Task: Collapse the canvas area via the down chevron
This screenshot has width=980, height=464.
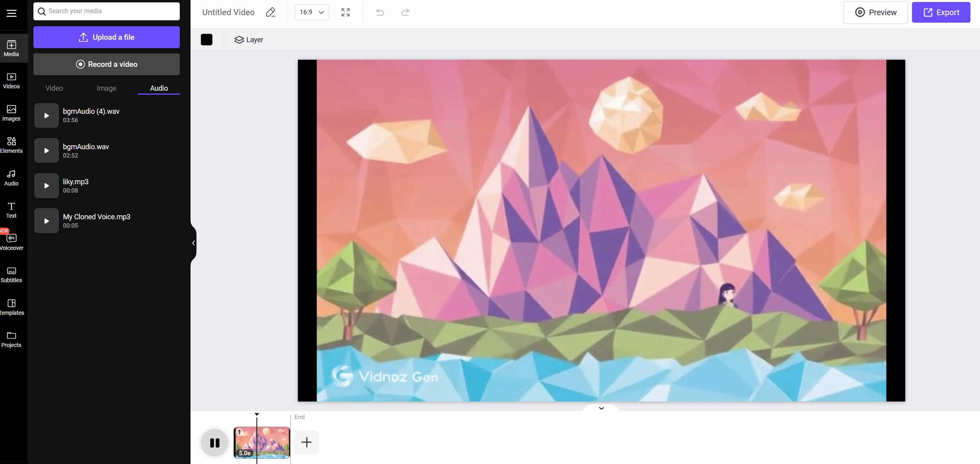Action: coord(601,408)
